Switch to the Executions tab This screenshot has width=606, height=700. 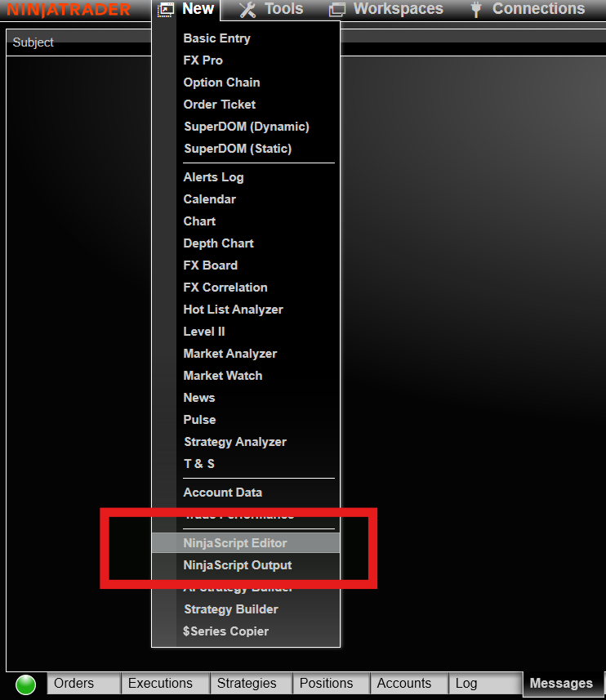click(x=166, y=684)
